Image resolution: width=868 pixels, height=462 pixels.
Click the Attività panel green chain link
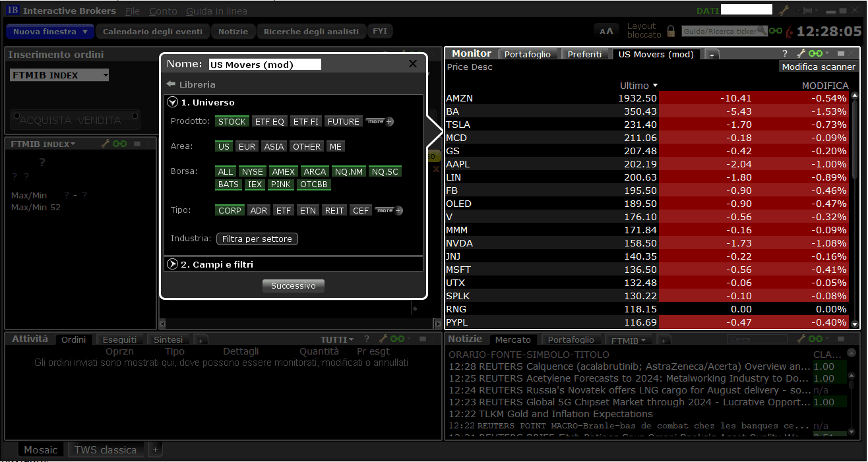tap(397, 339)
